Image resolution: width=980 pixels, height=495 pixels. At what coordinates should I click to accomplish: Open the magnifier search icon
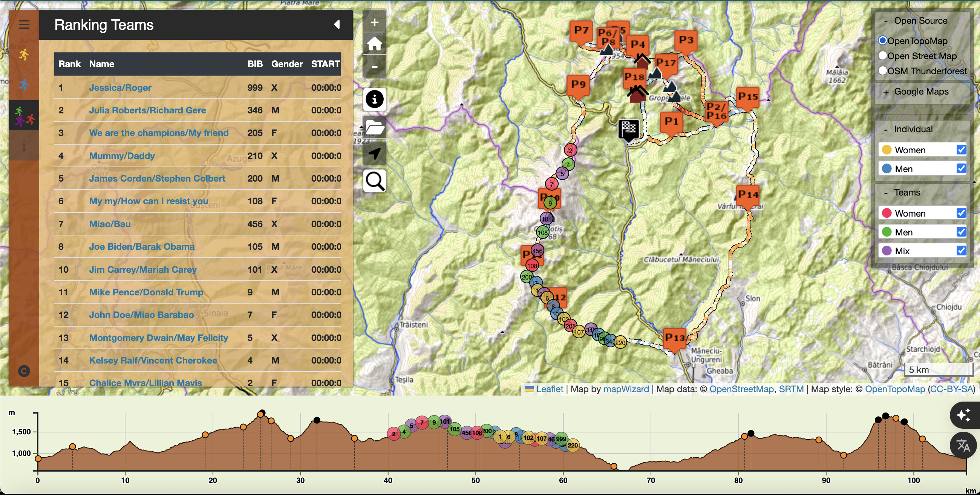pyautogui.click(x=374, y=181)
